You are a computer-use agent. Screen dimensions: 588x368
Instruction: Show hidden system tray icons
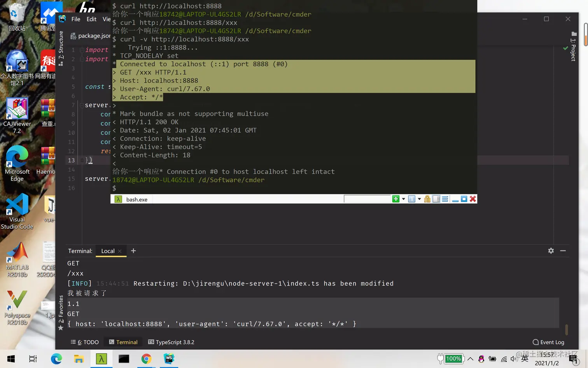[470, 359]
